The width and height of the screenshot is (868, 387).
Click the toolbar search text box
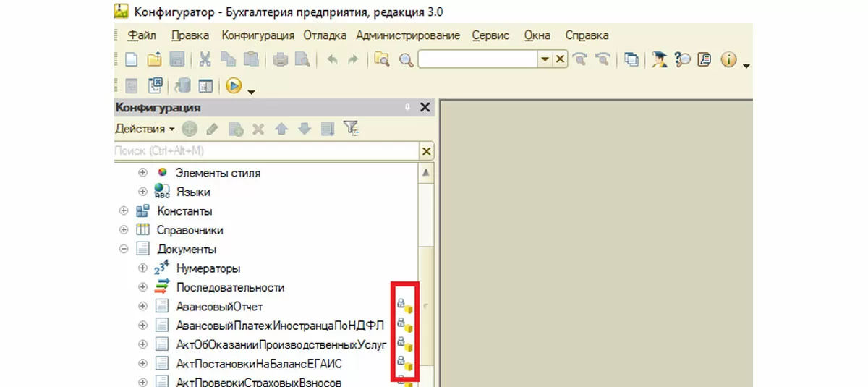point(478,60)
